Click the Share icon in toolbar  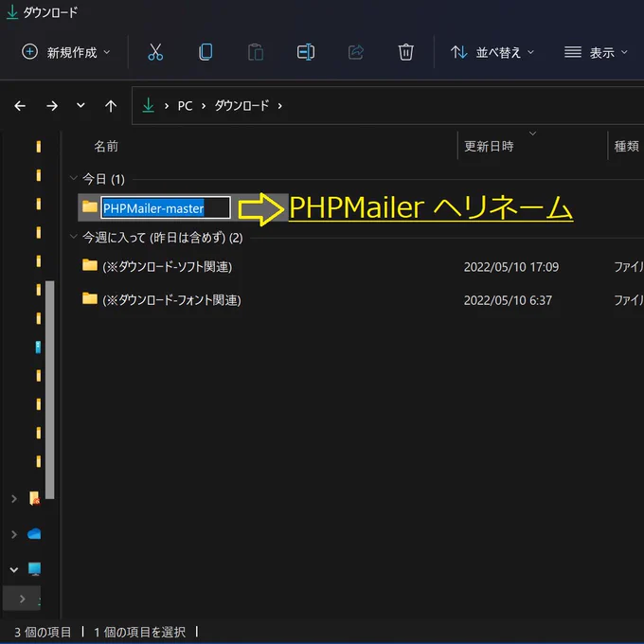[x=356, y=52]
